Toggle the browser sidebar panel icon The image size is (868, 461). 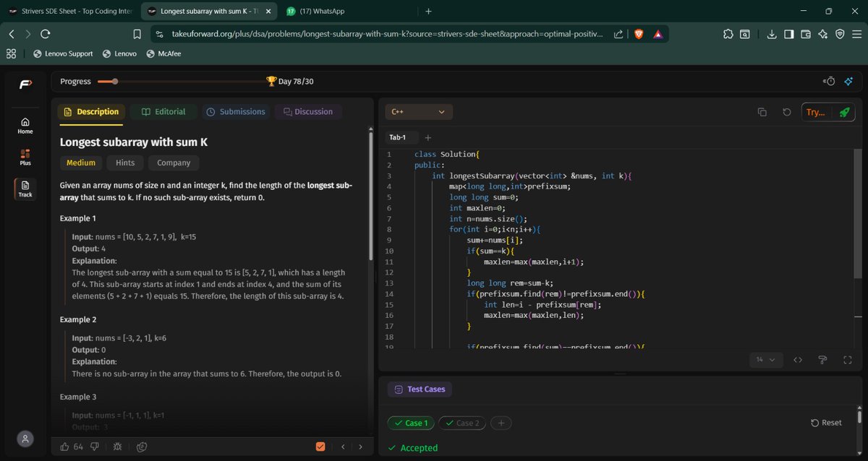(788, 34)
